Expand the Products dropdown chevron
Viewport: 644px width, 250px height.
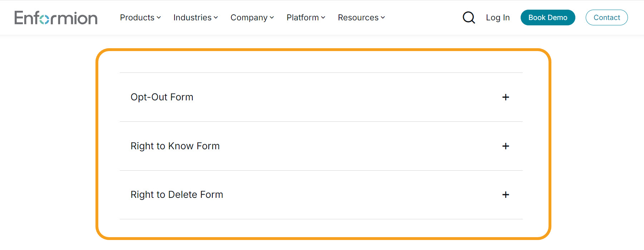point(159,17)
